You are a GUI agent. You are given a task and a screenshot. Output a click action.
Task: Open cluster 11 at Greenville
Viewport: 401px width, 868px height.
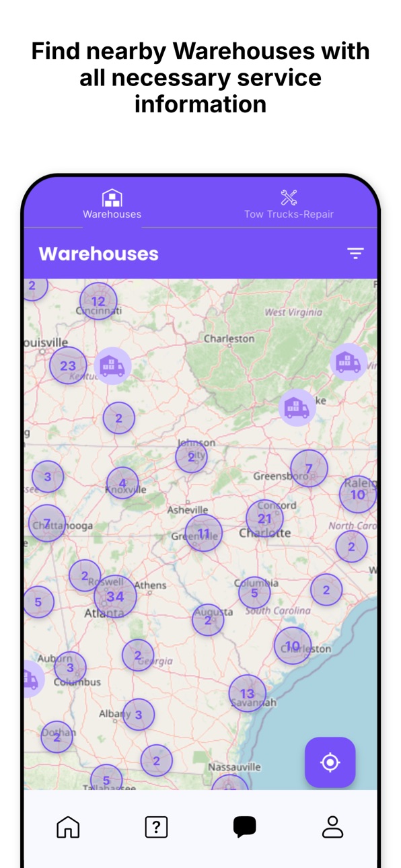203,533
